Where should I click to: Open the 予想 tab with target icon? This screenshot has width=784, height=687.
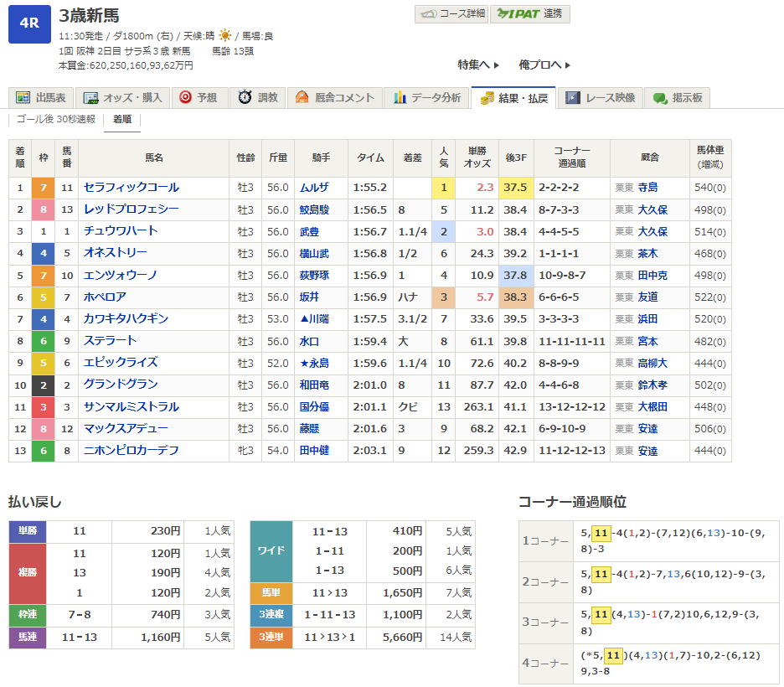198,98
